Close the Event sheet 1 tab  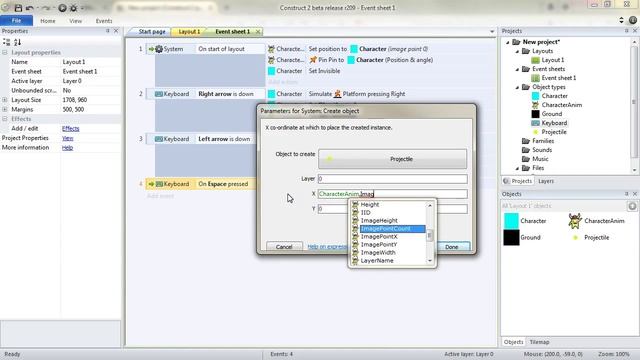258,31
